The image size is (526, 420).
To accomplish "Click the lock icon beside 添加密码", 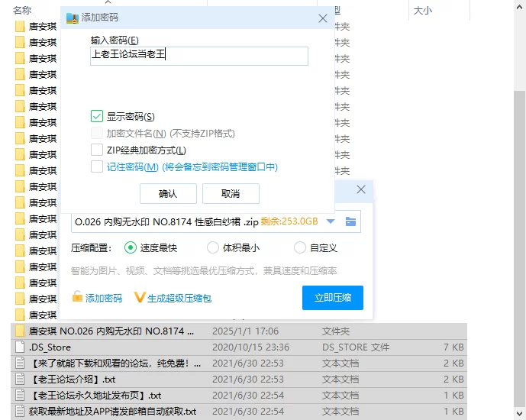I will 76,298.
